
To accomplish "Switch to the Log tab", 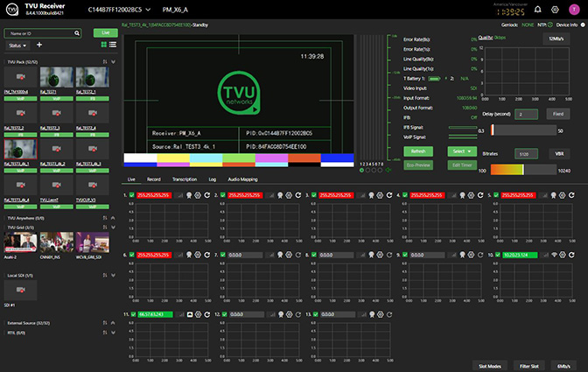I will 213,179.
